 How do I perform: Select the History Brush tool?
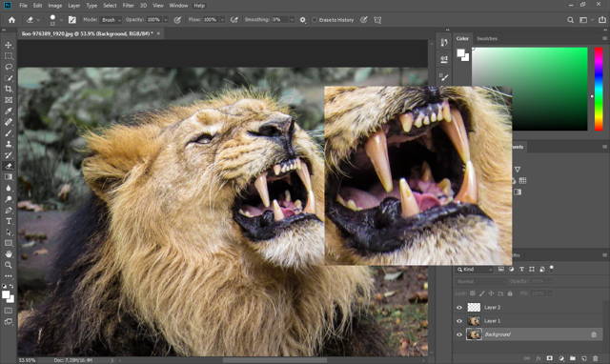click(x=9, y=154)
